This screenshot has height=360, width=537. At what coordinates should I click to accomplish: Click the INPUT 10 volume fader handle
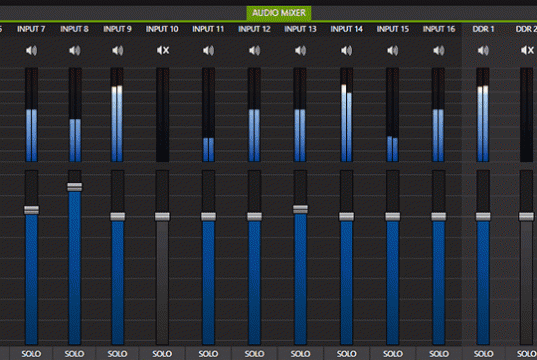pos(162,216)
